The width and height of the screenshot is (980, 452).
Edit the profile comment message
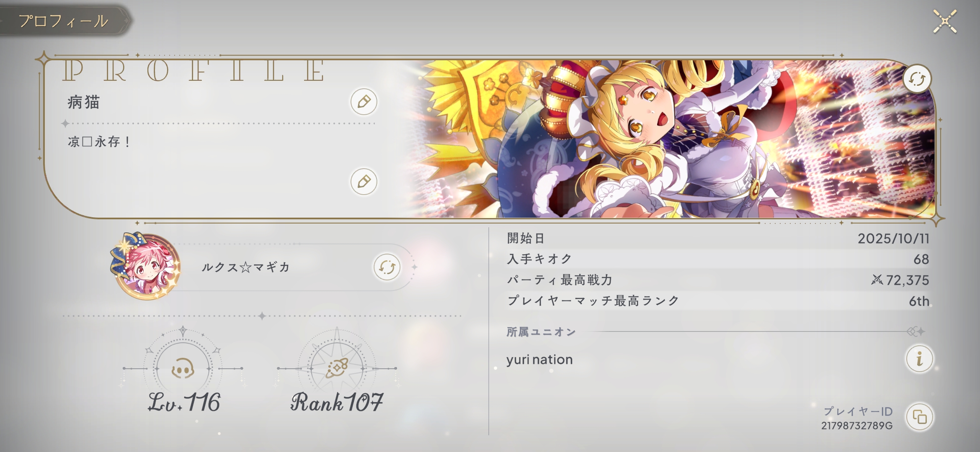pos(364,182)
